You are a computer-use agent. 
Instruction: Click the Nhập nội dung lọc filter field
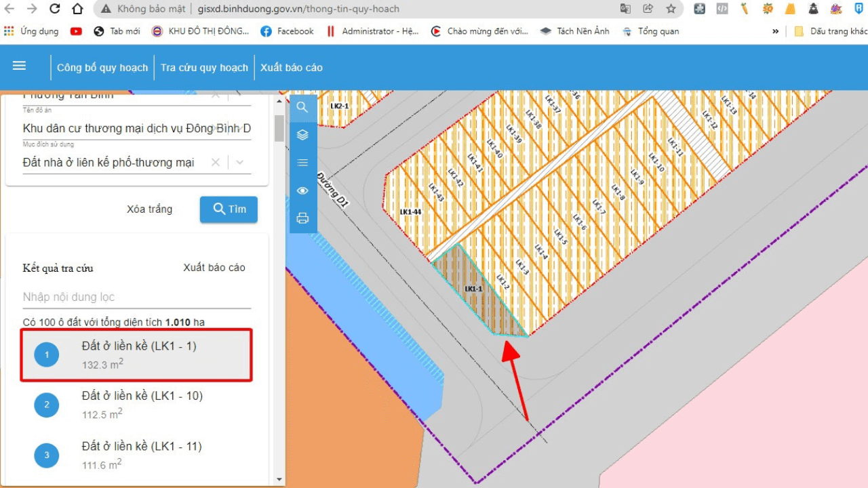coord(137,297)
